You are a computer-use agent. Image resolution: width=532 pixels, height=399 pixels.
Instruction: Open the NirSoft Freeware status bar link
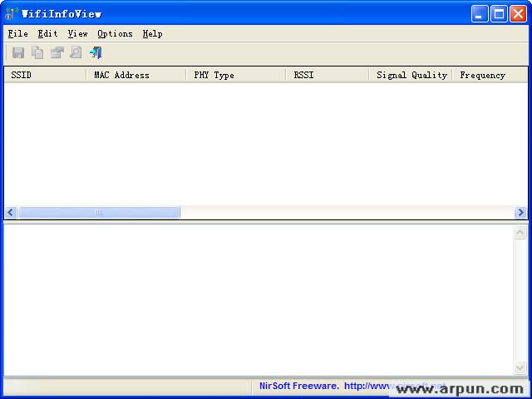tap(352, 386)
